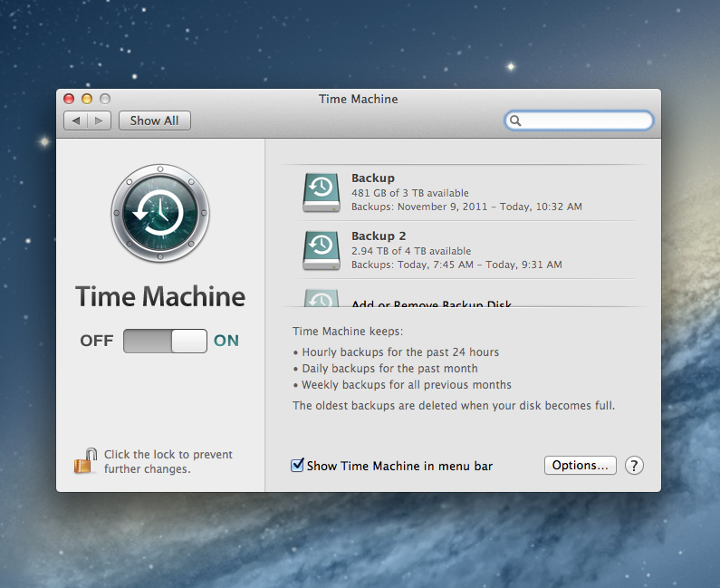Viewport: 720px width, 588px height.
Task: Close the Time Machine window
Action: pyautogui.click(x=69, y=99)
